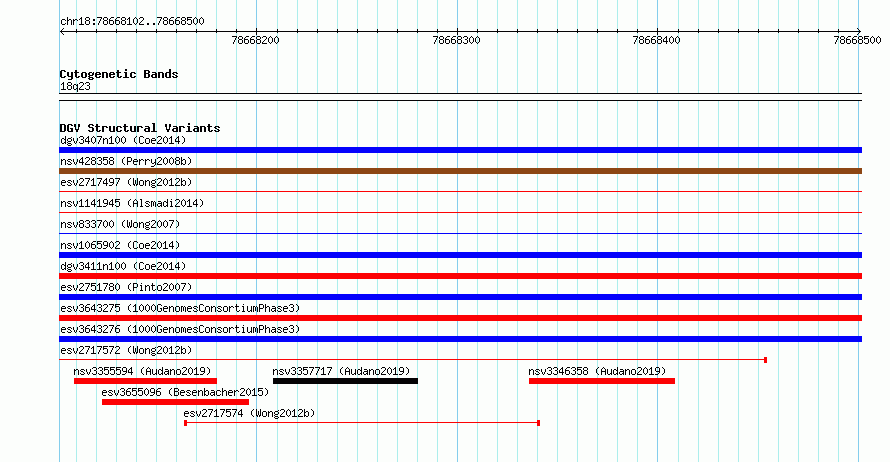Click ruler position 78668500

point(858,40)
